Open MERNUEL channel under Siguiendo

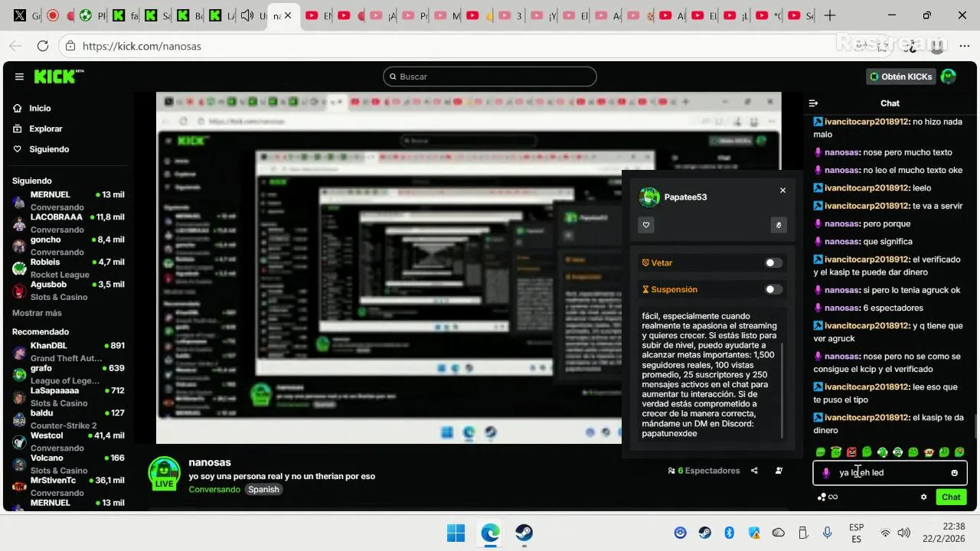[68, 201]
